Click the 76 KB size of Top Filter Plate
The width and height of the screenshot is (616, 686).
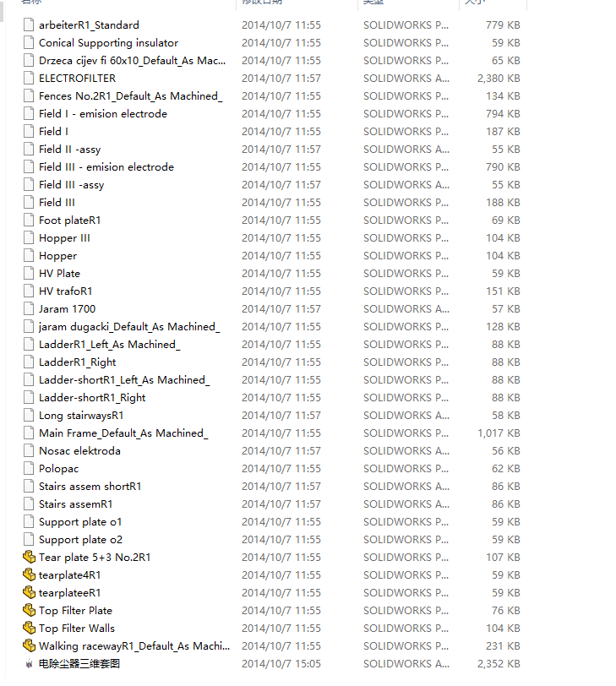(506, 610)
